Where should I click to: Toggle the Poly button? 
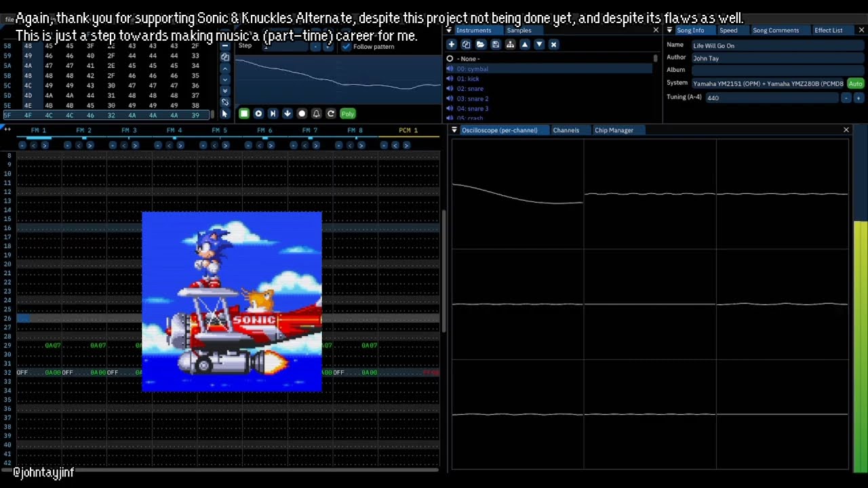348,114
